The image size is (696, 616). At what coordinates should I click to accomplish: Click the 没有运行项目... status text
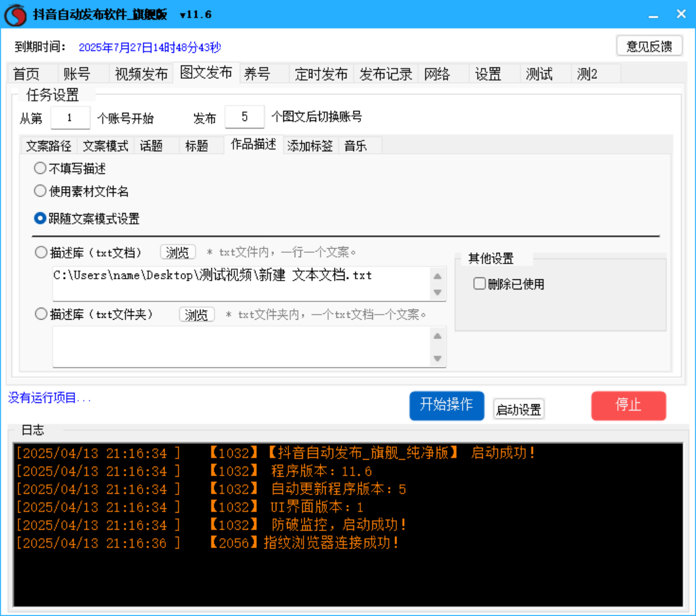point(50,398)
